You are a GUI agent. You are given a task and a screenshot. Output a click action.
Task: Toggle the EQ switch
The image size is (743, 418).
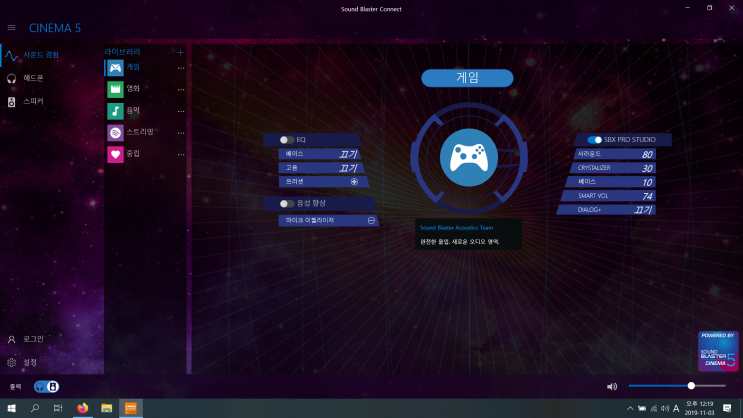[x=287, y=140]
